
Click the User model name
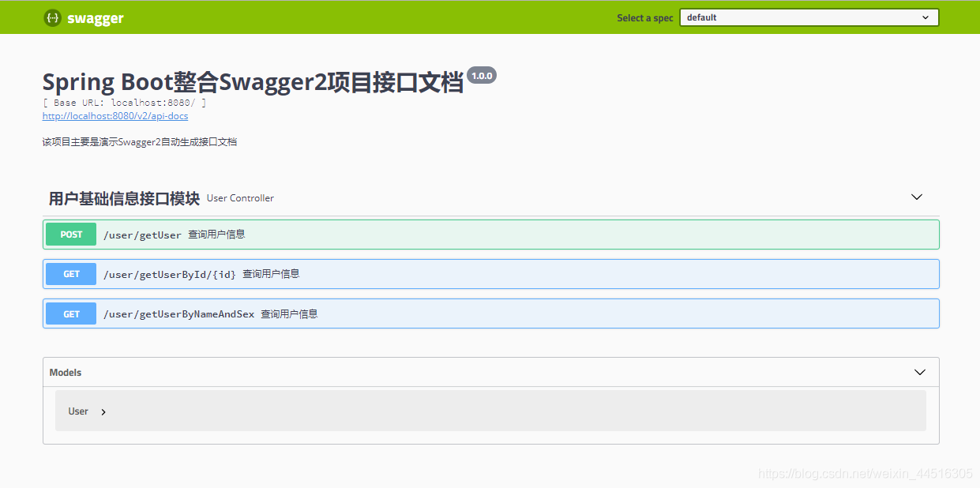(x=78, y=411)
